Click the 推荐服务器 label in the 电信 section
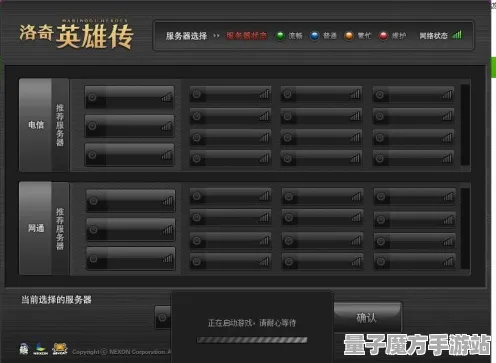496x363 pixels. [x=60, y=125]
